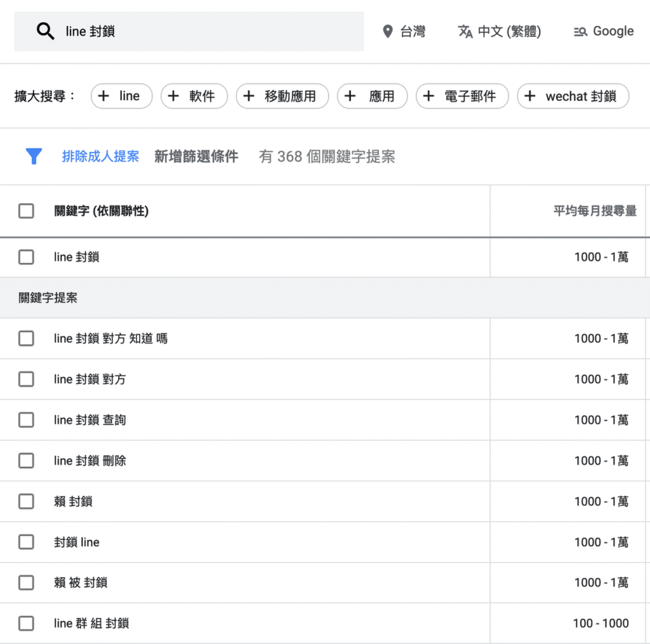Check the box for line 封鎖 對方 知道 嗎

pyautogui.click(x=26, y=339)
